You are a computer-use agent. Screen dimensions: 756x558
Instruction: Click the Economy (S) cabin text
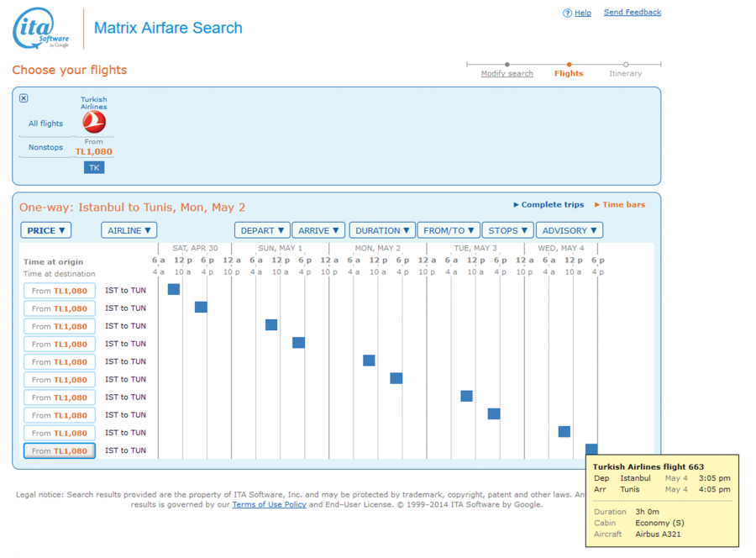[x=659, y=524]
